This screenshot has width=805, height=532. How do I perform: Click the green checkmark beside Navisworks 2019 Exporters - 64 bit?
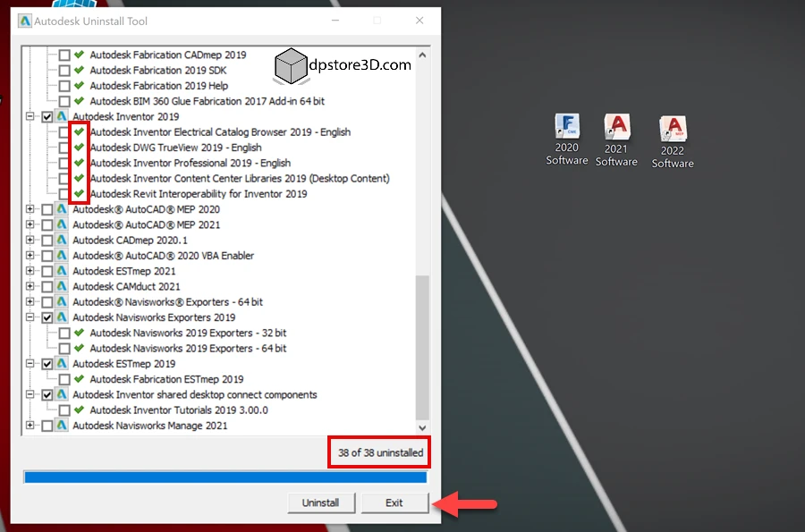pyautogui.click(x=79, y=348)
